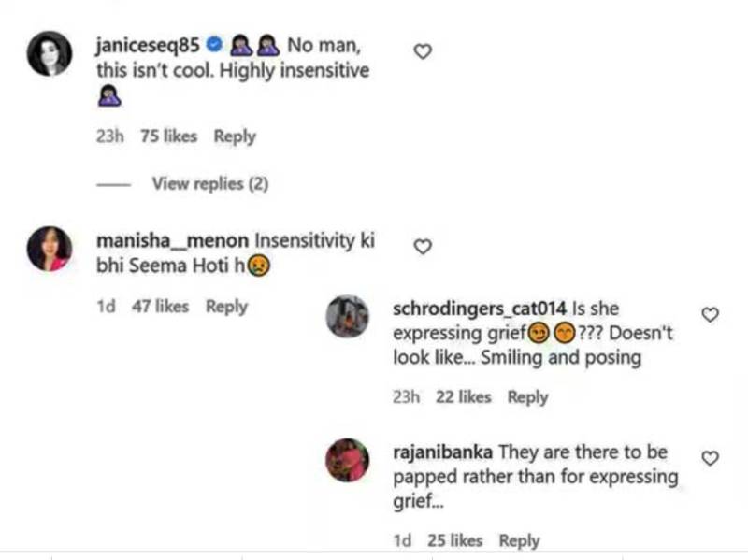
Task: Like janiceseq85's comment with the heart icon
Action: click(x=423, y=51)
